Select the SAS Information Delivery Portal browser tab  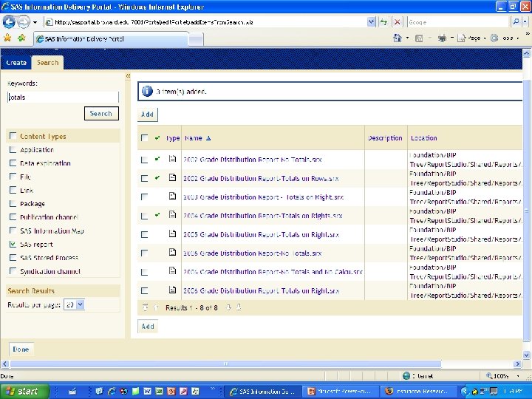(112, 39)
